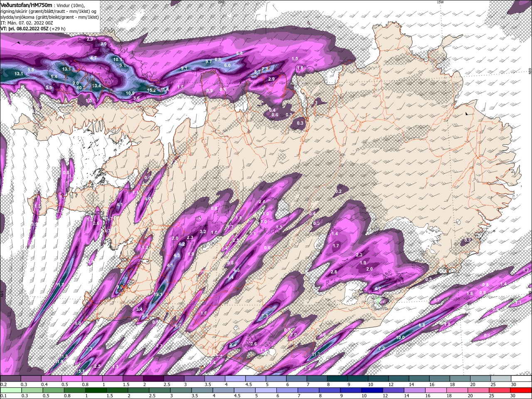The image size is (532, 399).
Task: Click the bright red swatch in rain legend
Action: coord(522,390)
